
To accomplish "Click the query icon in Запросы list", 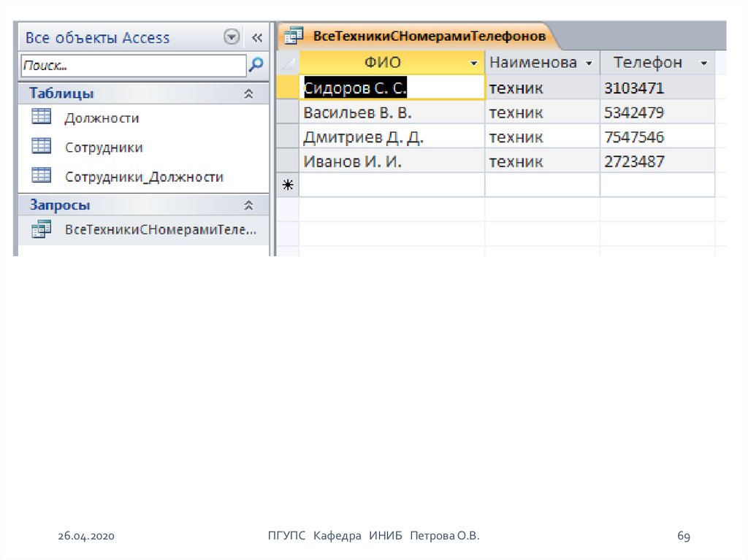I will 42,229.
